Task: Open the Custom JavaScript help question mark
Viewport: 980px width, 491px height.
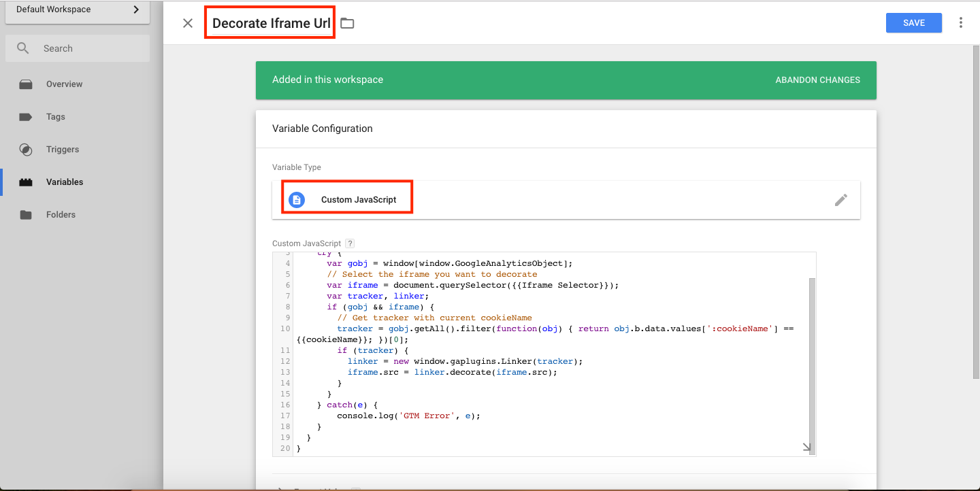Action: 350,243
